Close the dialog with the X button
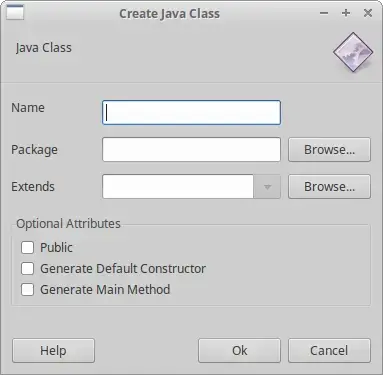The image size is (383, 375). click(368, 13)
